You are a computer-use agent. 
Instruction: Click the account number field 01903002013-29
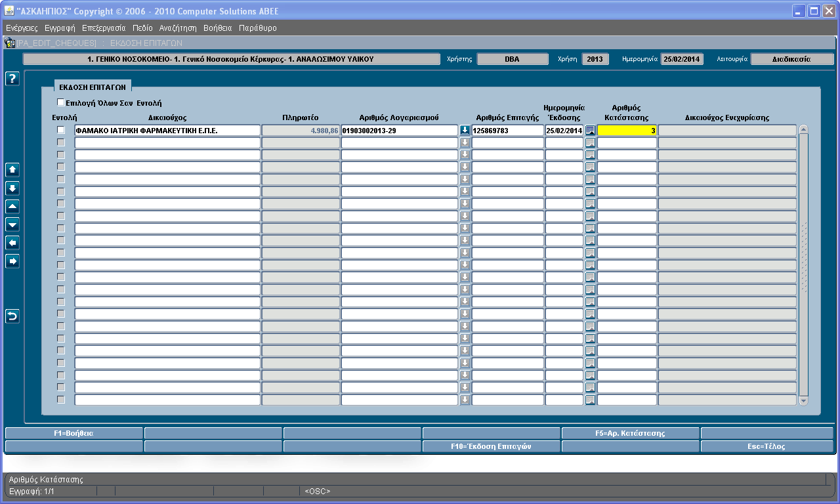400,131
